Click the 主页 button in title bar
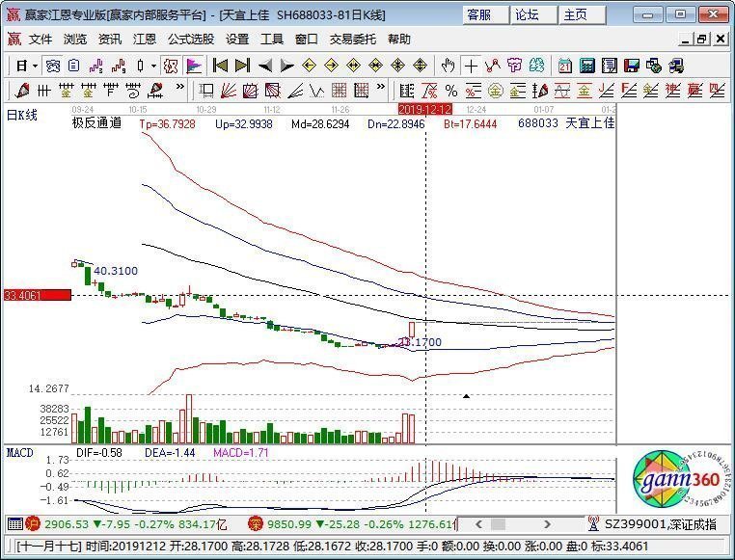Viewport: 735px width, 560px height. (583, 15)
